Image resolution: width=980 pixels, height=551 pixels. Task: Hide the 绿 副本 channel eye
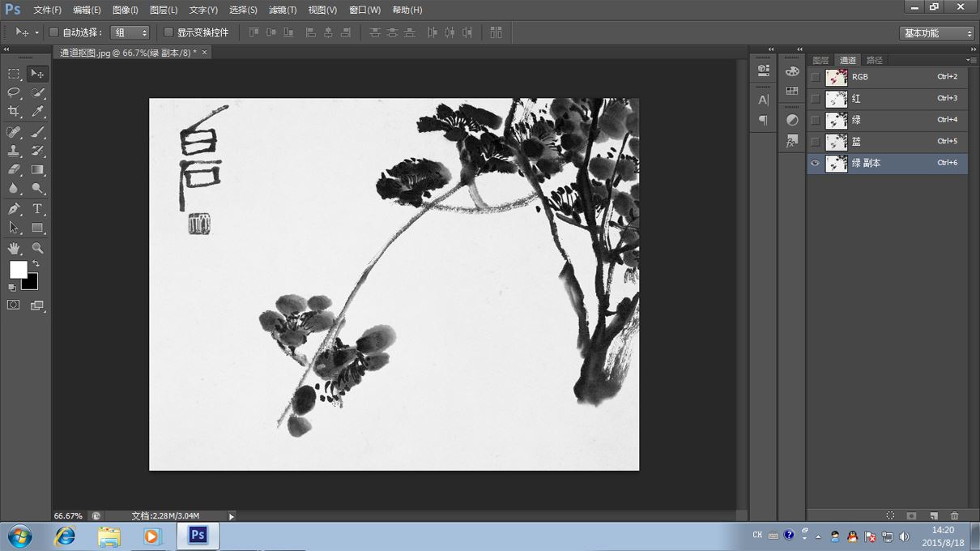point(816,163)
